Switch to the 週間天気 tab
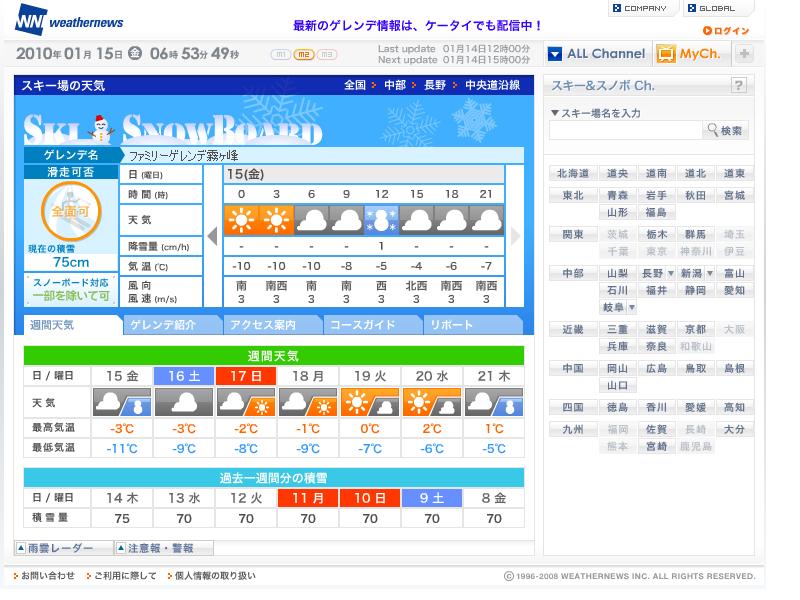 (x=72, y=325)
